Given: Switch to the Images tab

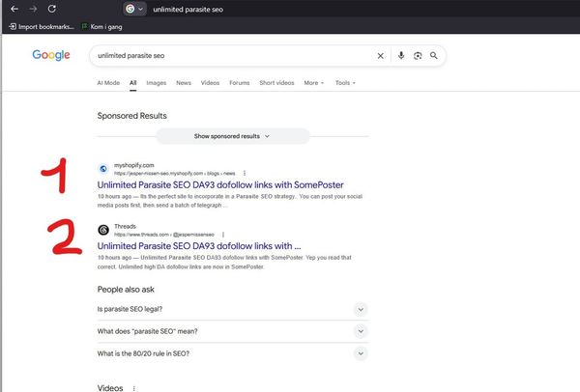Looking at the screenshot, I should tap(156, 83).
